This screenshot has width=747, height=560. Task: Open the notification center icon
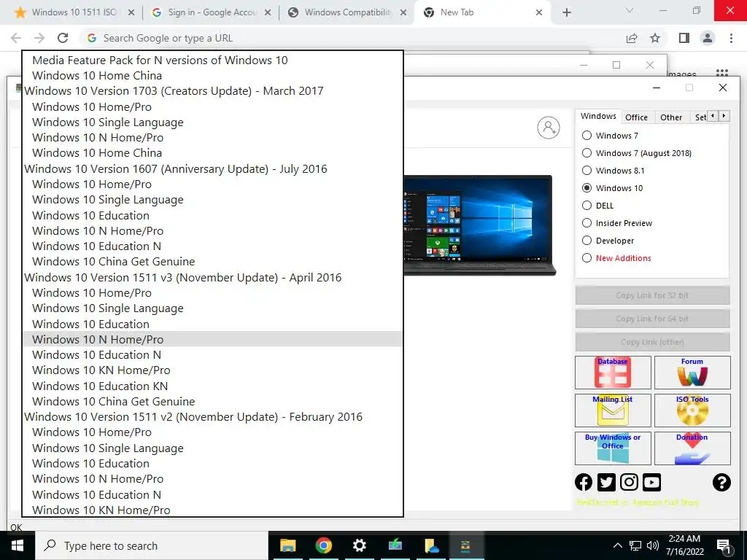click(724, 546)
